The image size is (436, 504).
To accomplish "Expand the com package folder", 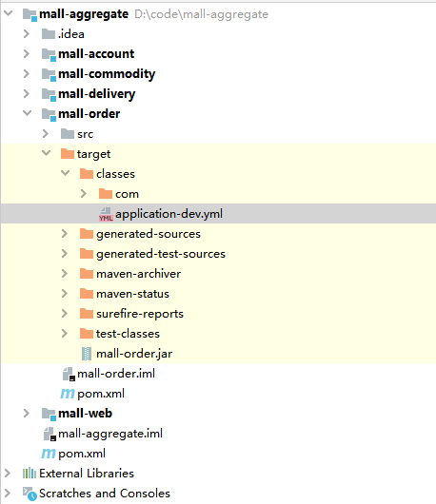I will tap(84, 193).
